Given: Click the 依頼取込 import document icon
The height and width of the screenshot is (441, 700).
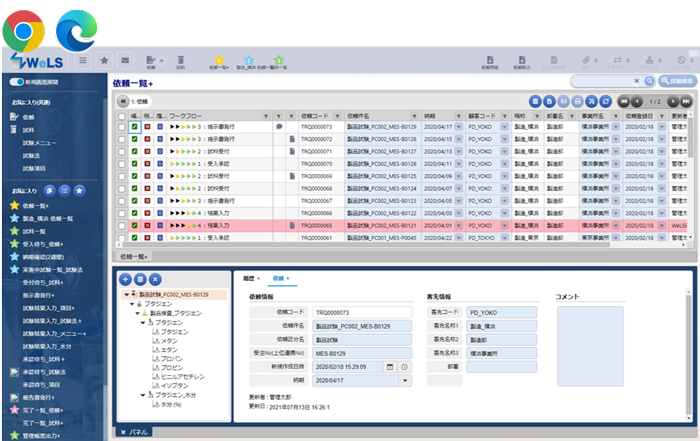Looking at the screenshot, I should pos(521,60).
